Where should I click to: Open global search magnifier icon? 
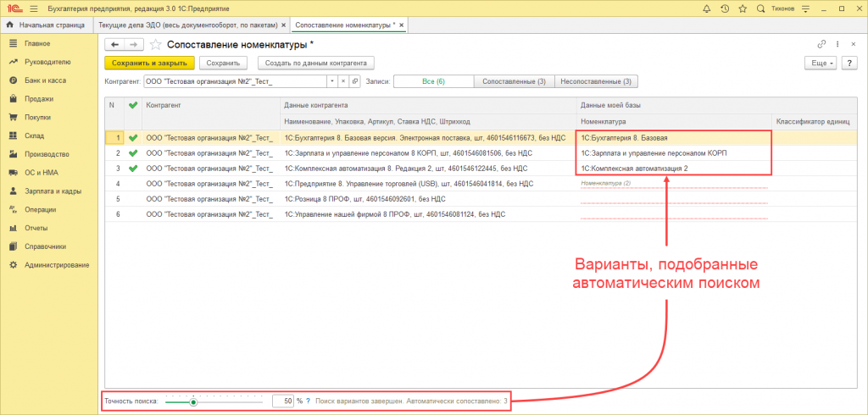[760, 8]
